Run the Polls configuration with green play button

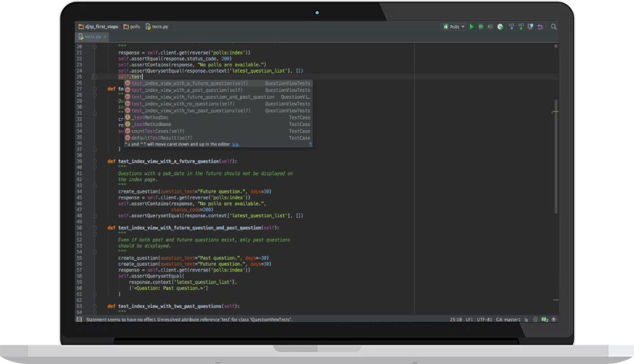(471, 27)
